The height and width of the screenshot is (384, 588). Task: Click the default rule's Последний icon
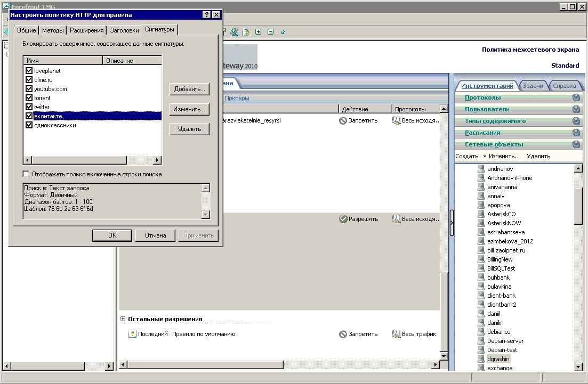(x=132, y=334)
